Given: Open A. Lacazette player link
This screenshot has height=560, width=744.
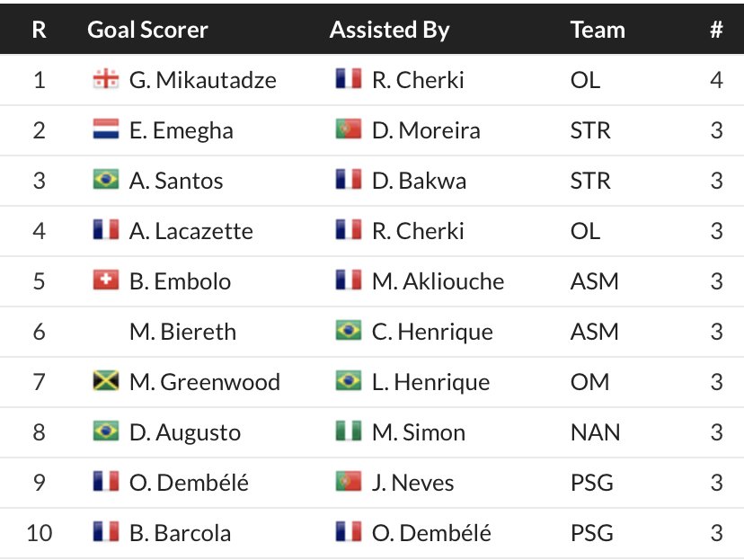Looking at the screenshot, I should (191, 231).
